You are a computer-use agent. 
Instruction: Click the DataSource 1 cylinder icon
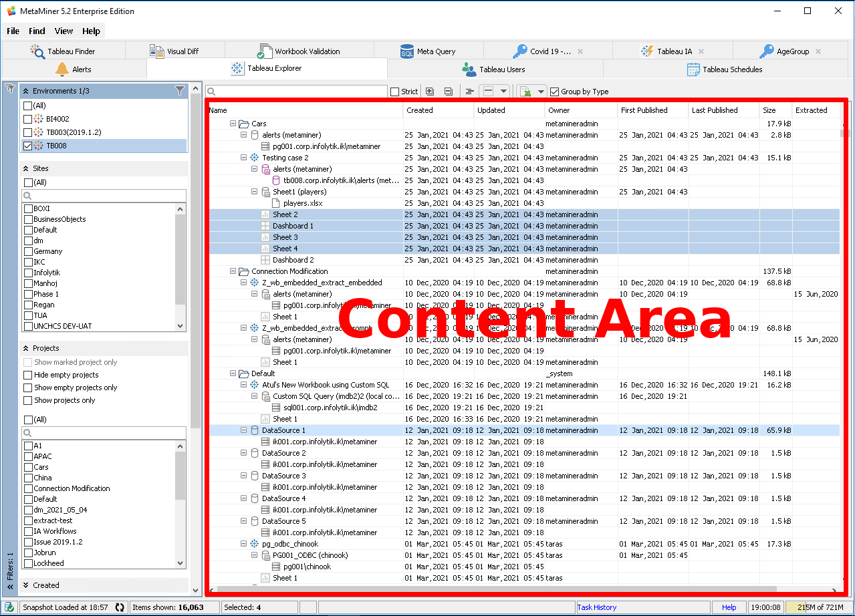(x=254, y=430)
